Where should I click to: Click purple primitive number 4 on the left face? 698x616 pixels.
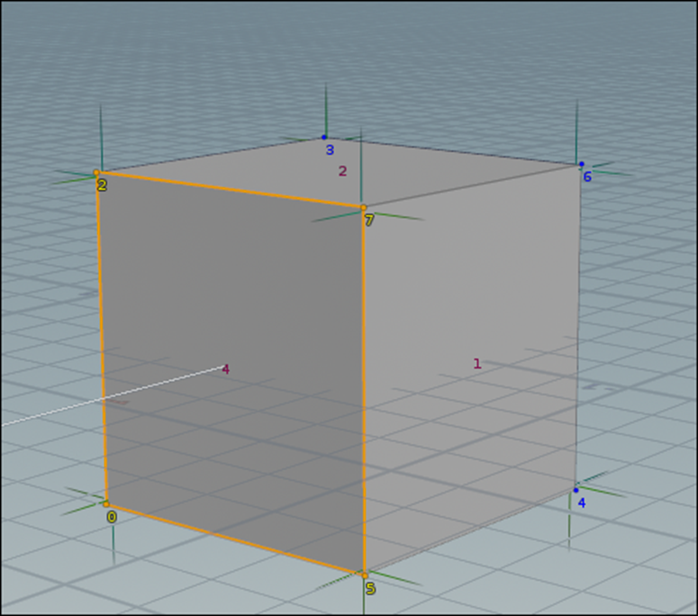click(226, 369)
